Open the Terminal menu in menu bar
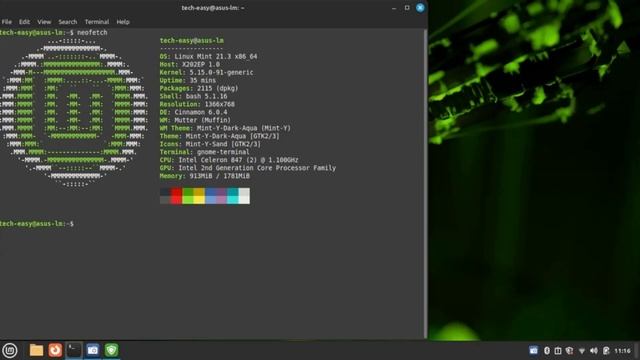 [97, 22]
